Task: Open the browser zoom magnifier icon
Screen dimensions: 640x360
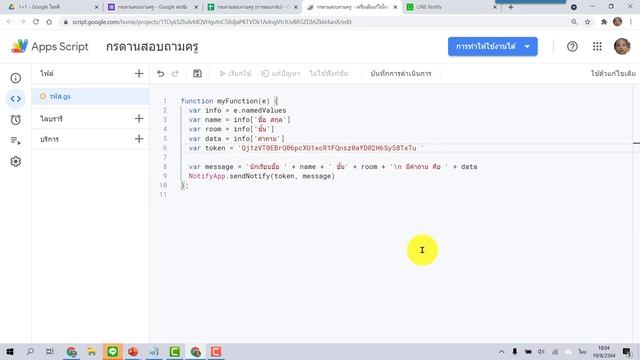Action: pos(574,22)
